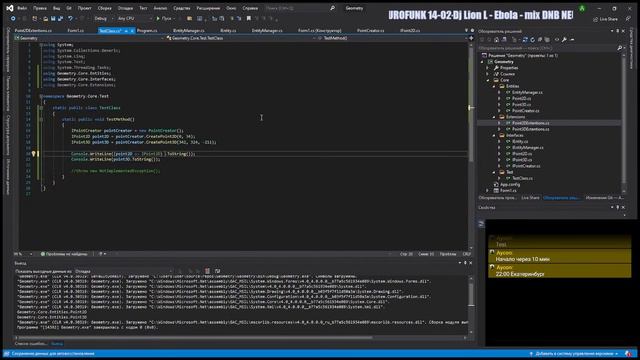Select IPointCreator.cs under Interfaces folder
Viewport: 640px width, 360px height.
click(526, 166)
